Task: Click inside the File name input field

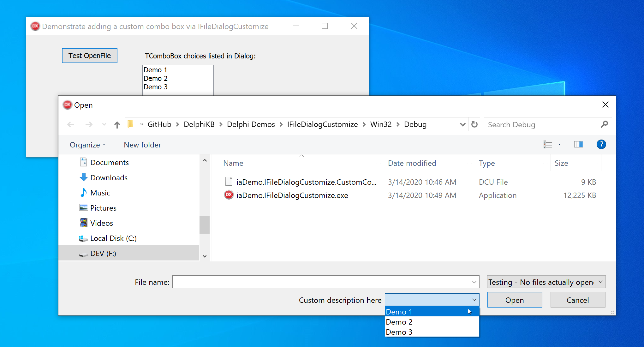Action: 316,282
